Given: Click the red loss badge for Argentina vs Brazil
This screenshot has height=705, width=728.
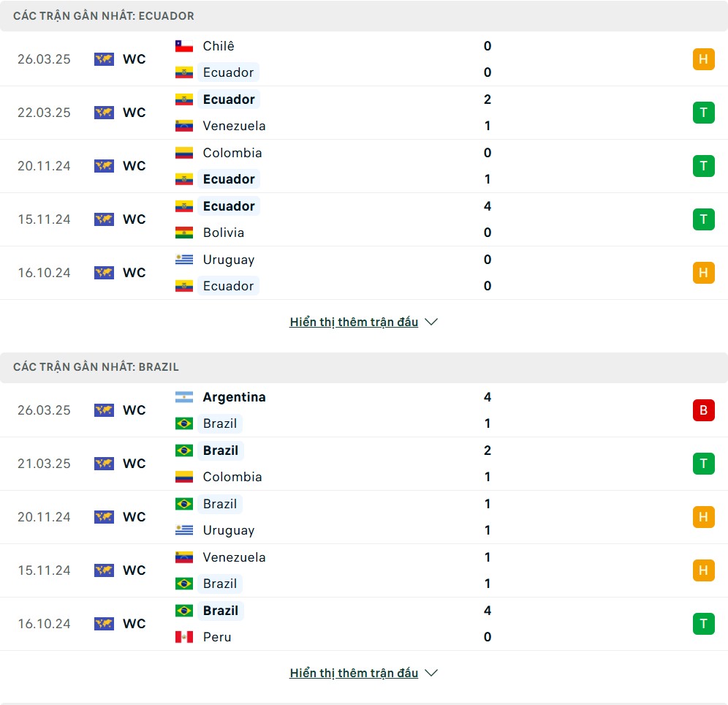Looking at the screenshot, I should (703, 410).
